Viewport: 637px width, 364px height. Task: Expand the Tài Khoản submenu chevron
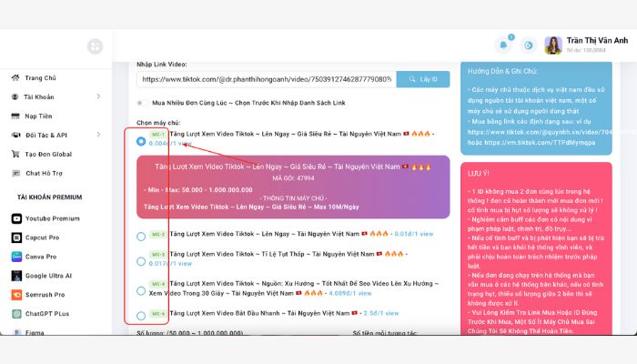click(x=98, y=96)
